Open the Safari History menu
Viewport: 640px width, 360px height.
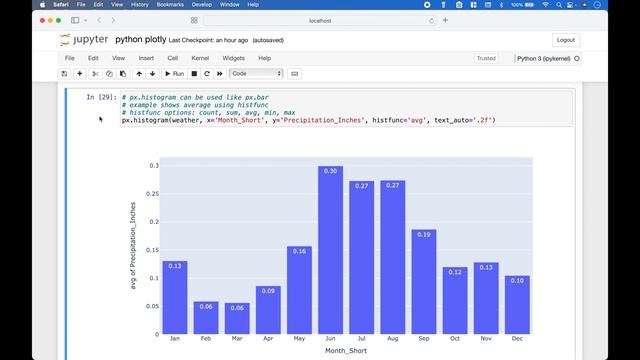140,4
